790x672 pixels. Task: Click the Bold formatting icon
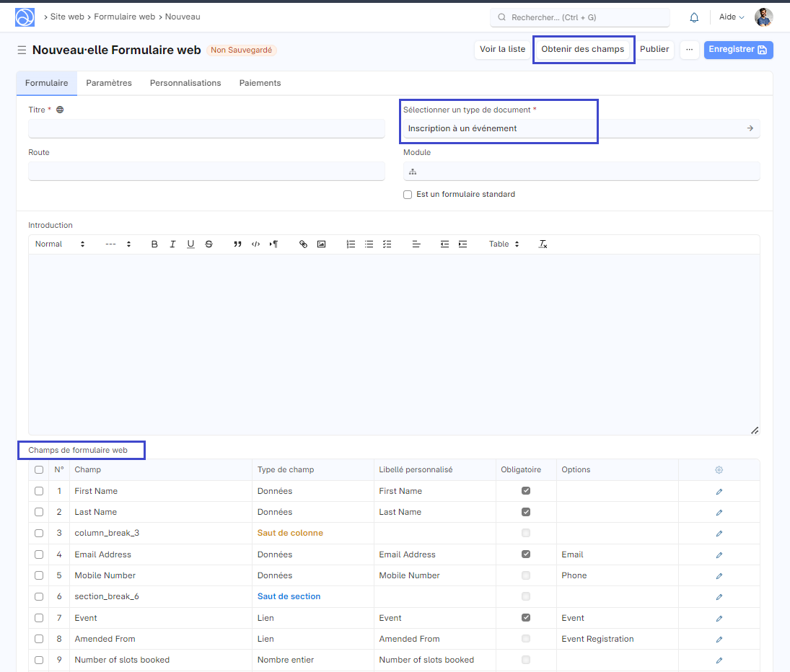(x=154, y=244)
